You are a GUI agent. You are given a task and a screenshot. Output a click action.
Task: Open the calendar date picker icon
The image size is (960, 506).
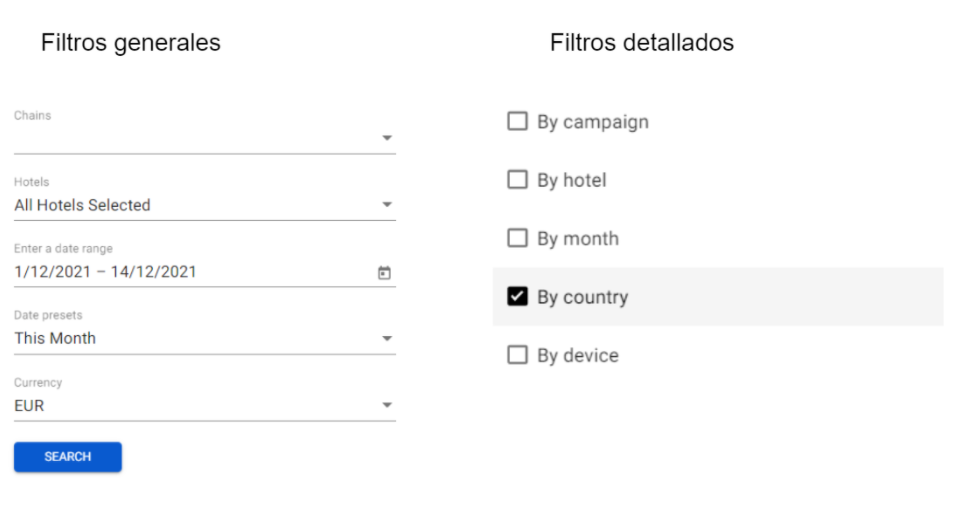384,272
